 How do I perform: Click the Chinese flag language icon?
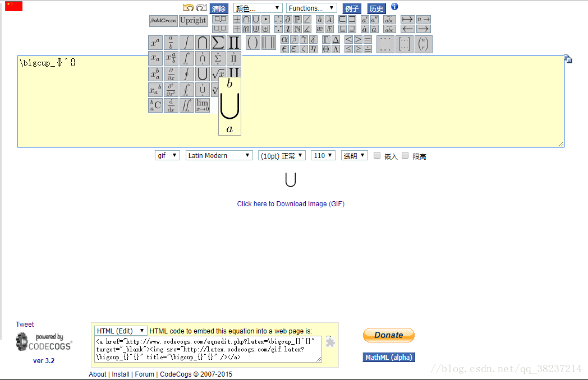click(14, 6)
